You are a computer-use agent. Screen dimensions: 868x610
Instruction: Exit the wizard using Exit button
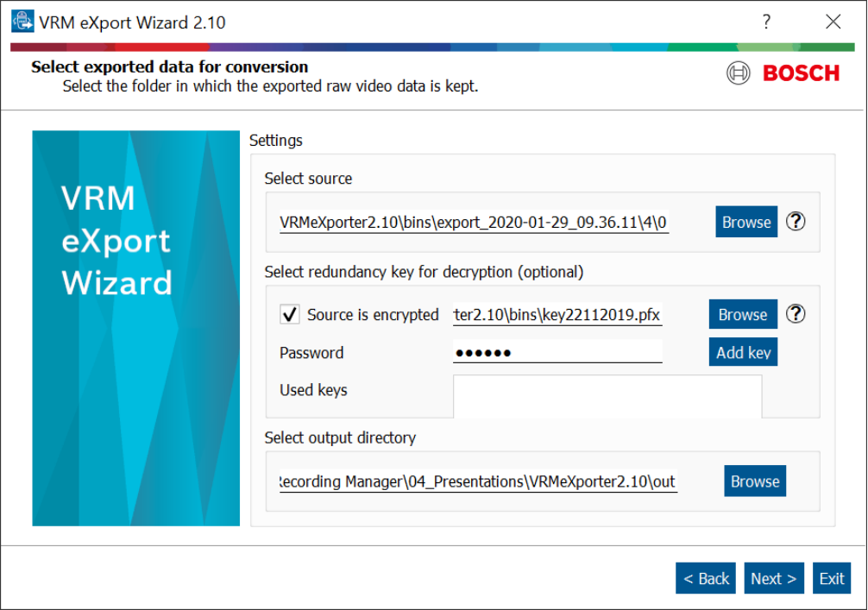(x=832, y=578)
